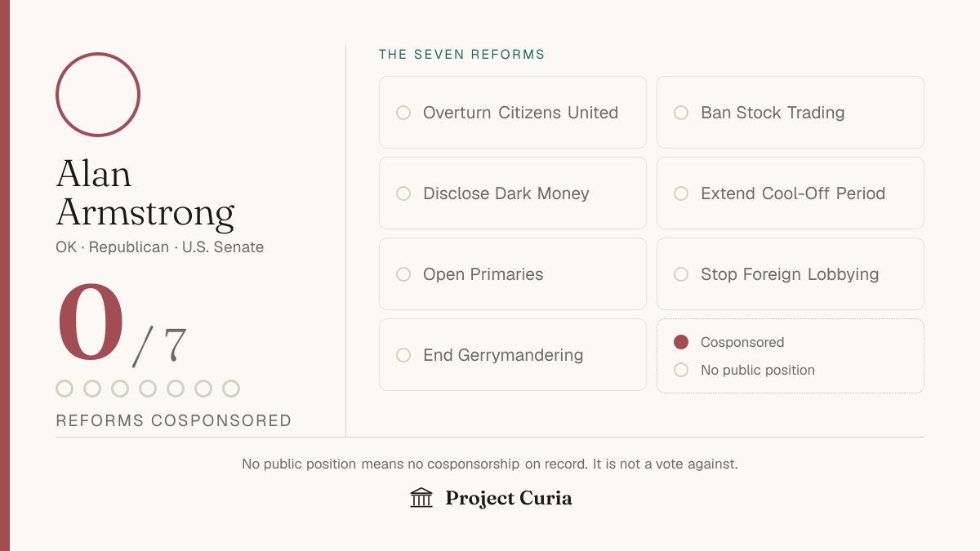980x551 pixels.
Task: Click the OK Republican U.S. Senate line
Action: coord(160,247)
